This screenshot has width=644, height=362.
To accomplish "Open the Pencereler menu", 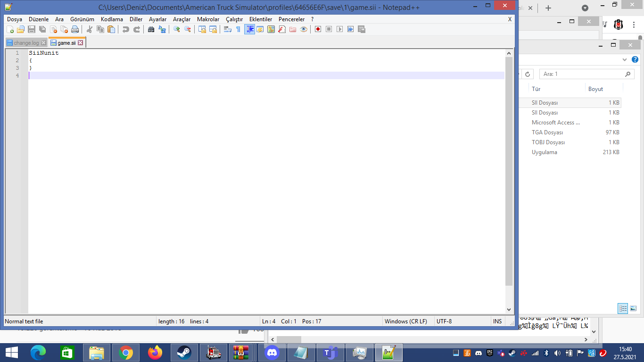I will tap(292, 19).
